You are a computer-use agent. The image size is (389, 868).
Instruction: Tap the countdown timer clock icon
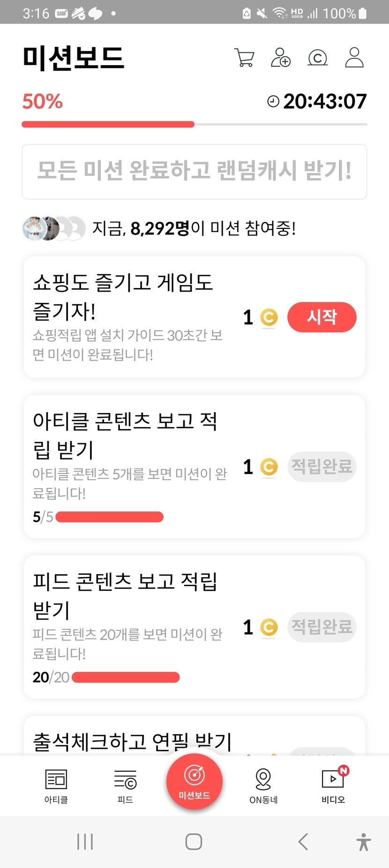[273, 101]
